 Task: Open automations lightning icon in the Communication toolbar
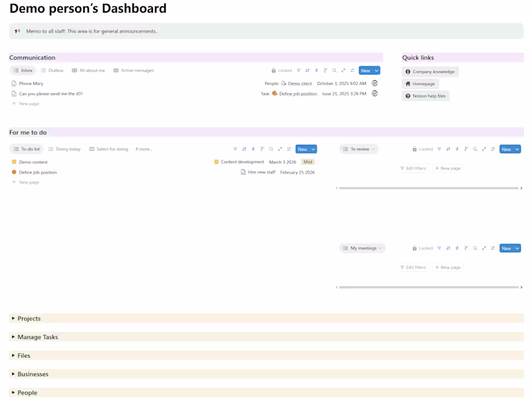click(317, 70)
